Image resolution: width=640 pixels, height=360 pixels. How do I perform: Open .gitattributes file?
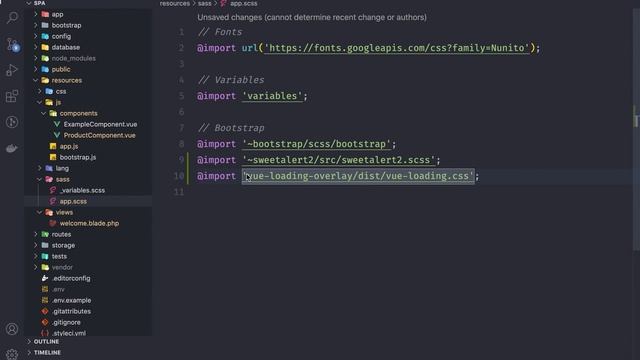click(71, 312)
